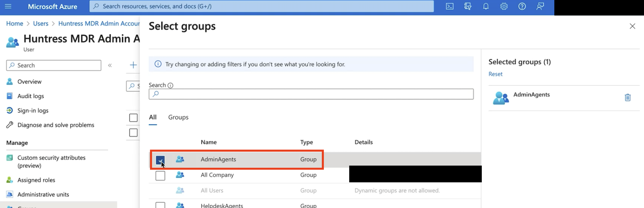The image size is (644, 208).
Task: Click the Custom security attributes icon
Action: tap(10, 158)
